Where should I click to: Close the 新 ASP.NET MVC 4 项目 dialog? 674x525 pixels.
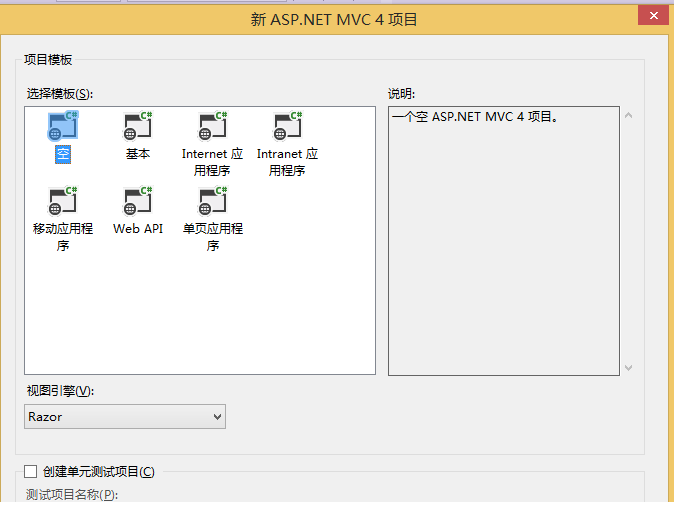click(653, 16)
